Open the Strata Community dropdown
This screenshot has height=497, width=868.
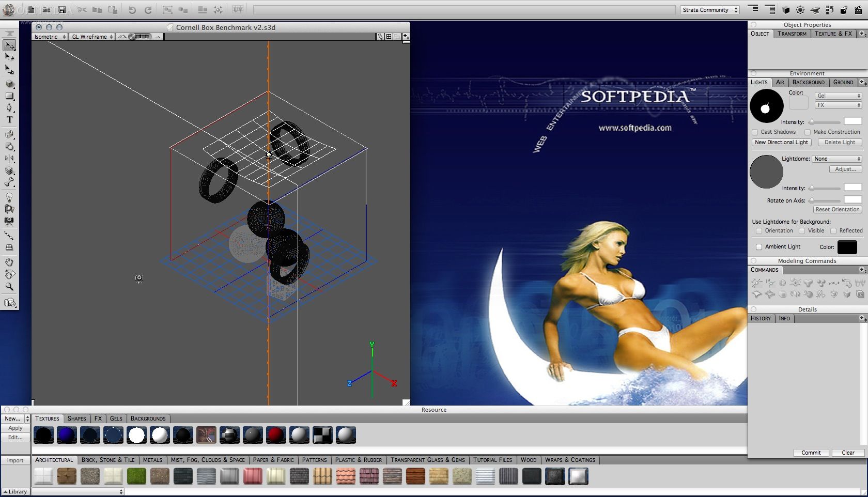tap(710, 10)
